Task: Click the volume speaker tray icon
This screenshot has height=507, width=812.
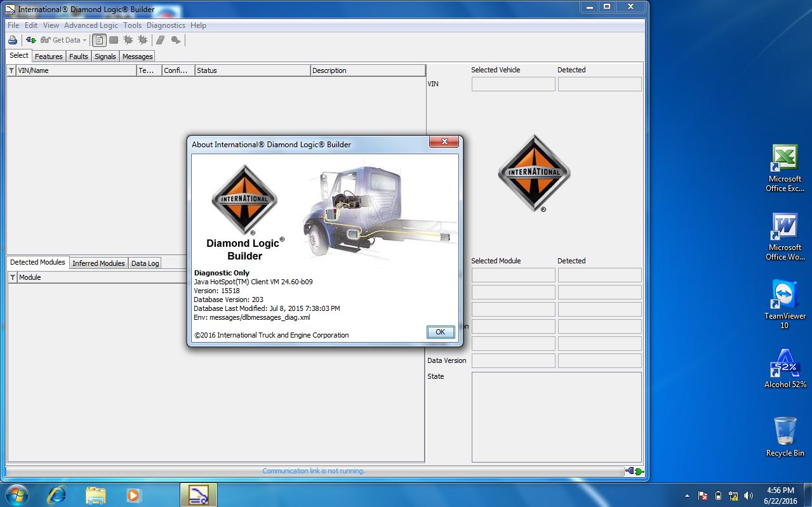Action: coord(749,496)
